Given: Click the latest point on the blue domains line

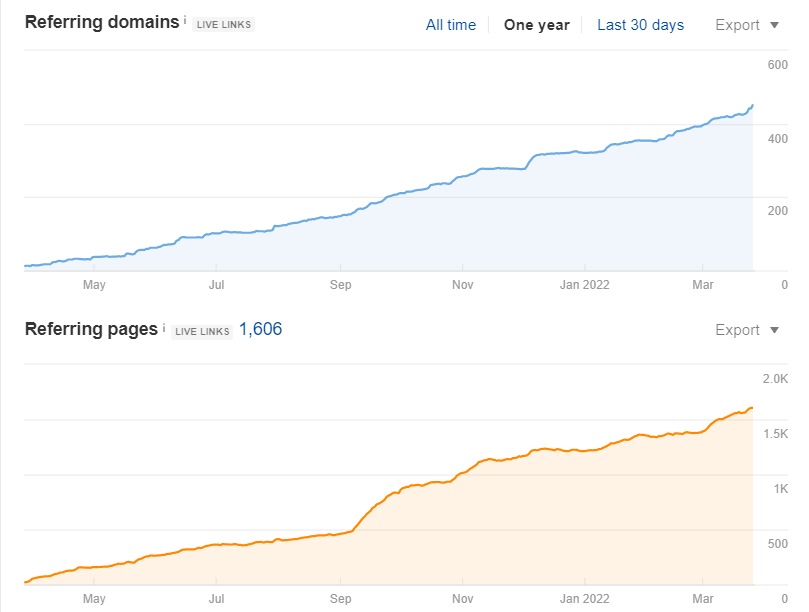Looking at the screenshot, I should (x=752, y=105).
